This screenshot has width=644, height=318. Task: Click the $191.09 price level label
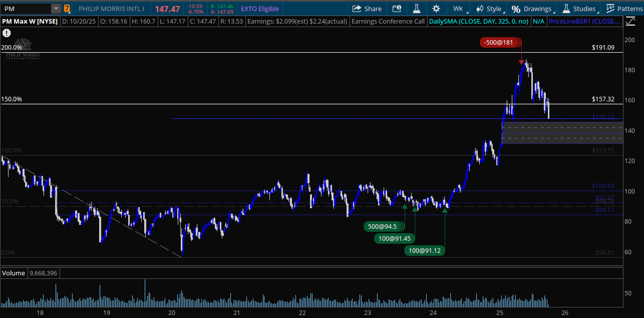[603, 47]
